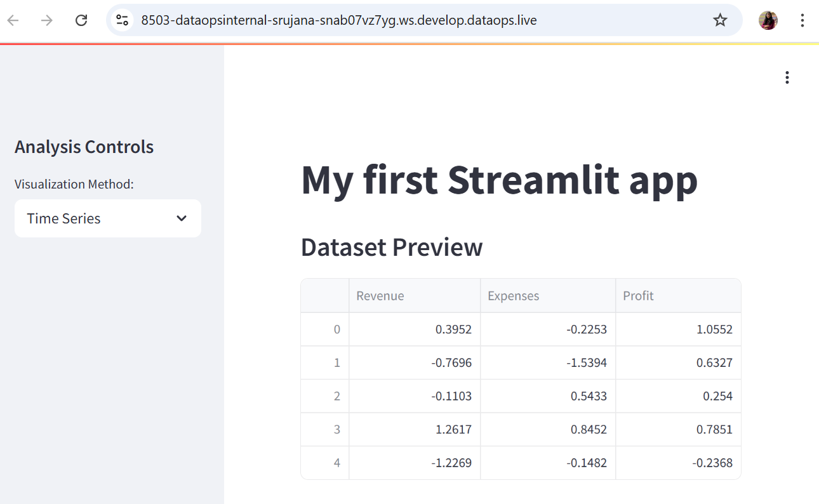819x504 pixels.
Task: Open the Time Series select box
Action: (108, 218)
